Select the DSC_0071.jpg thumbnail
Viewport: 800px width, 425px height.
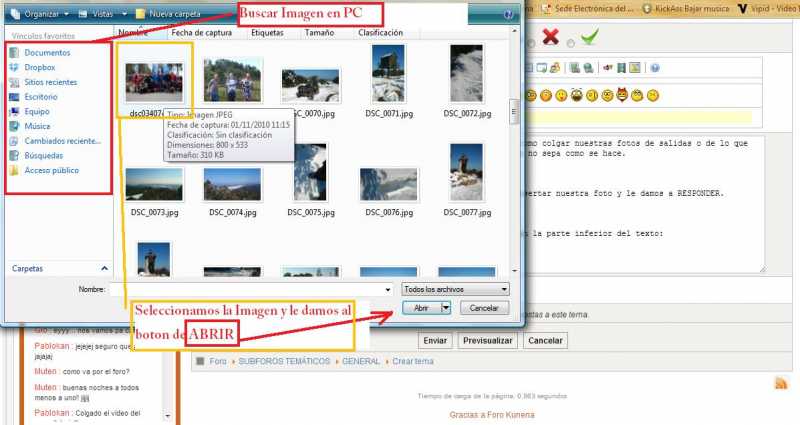388,73
